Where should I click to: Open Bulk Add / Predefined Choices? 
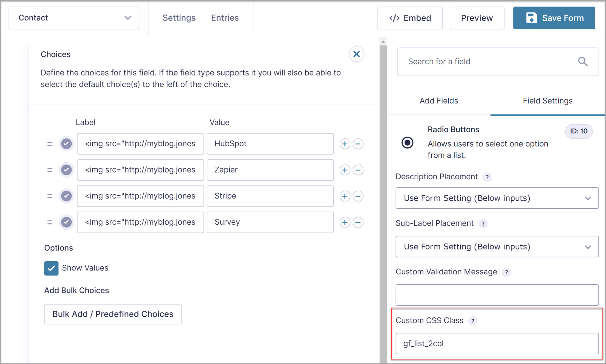(x=113, y=314)
